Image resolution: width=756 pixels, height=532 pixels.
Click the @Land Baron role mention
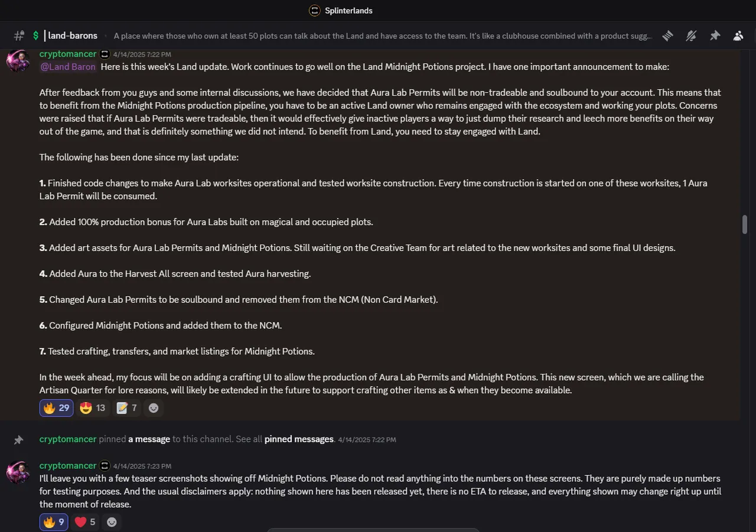[68, 67]
